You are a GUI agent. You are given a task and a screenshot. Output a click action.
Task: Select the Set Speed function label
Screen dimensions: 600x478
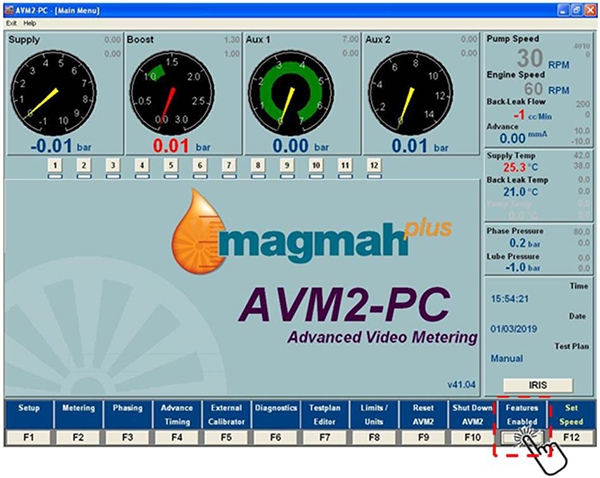point(571,414)
